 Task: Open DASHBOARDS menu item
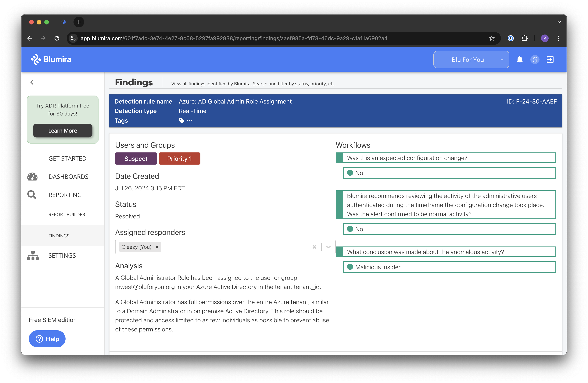(x=68, y=177)
